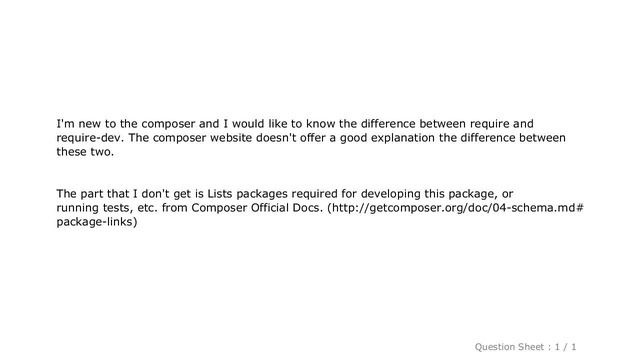640x360 pixels.
Task: Open the getcomposer.org documentation URL
Action: tap(456, 208)
